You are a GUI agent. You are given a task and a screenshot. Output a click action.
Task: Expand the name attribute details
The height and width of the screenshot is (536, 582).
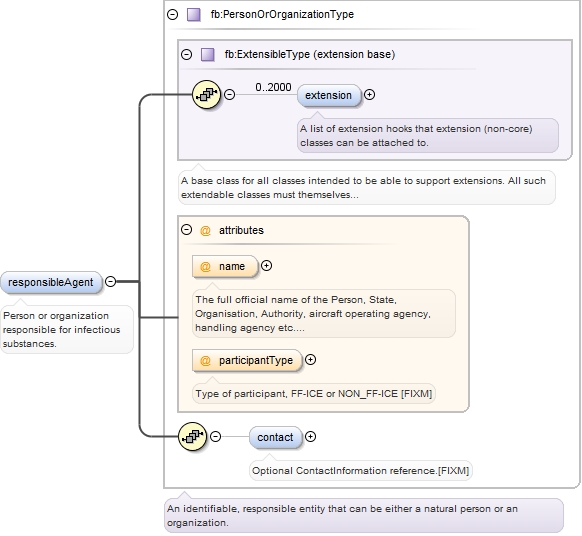pyautogui.click(x=267, y=266)
